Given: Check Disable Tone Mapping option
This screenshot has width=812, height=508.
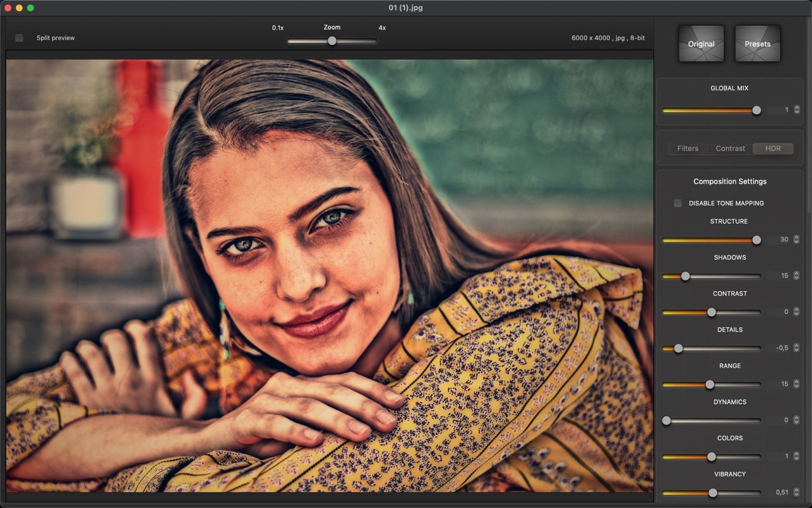Looking at the screenshot, I should (x=678, y=203).
